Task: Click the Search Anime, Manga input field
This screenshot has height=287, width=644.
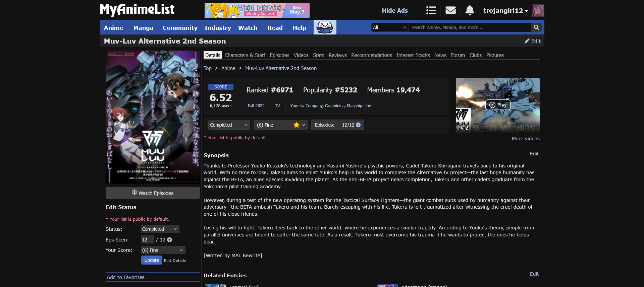Action: pos(470,27)
